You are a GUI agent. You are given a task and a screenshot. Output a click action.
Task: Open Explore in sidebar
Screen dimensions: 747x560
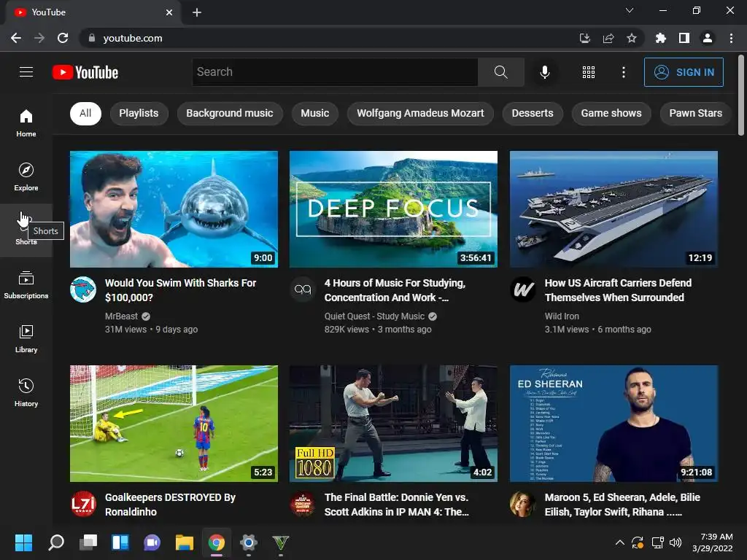26,176
